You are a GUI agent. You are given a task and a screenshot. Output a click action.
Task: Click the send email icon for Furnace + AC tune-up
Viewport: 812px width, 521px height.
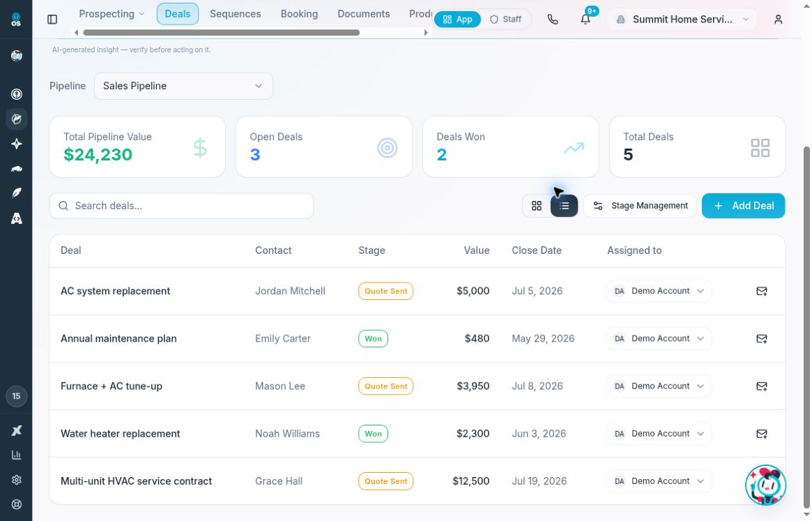point(761,386)
